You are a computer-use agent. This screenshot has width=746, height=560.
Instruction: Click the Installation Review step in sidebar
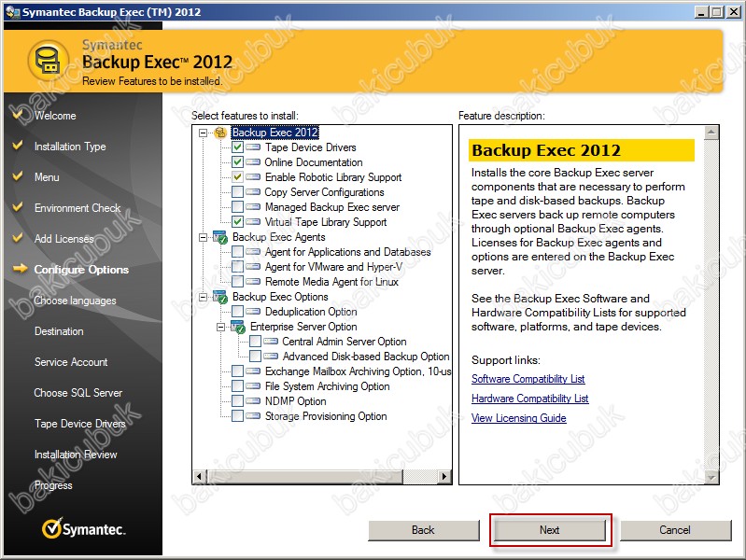(x=76, y=455)
